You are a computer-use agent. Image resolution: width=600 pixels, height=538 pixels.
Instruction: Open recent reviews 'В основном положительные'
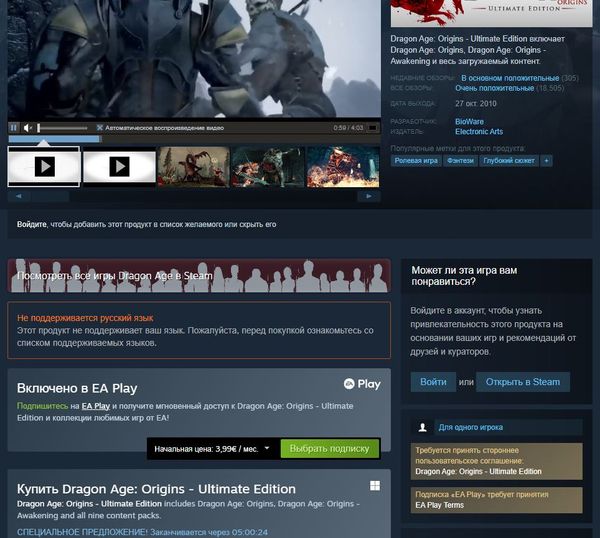point(510,78)
